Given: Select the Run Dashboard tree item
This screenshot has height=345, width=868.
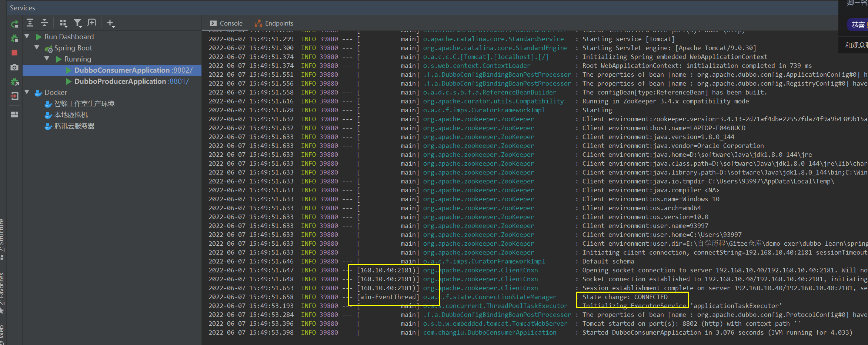Looking at the screenshot, I should pyautogui.click(x=69, y=37).
